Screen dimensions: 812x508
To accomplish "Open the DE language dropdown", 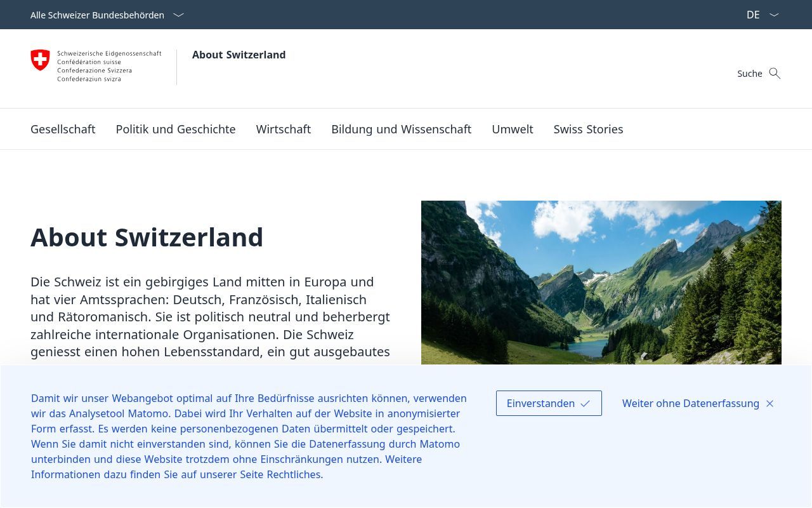I will point(763,15).
